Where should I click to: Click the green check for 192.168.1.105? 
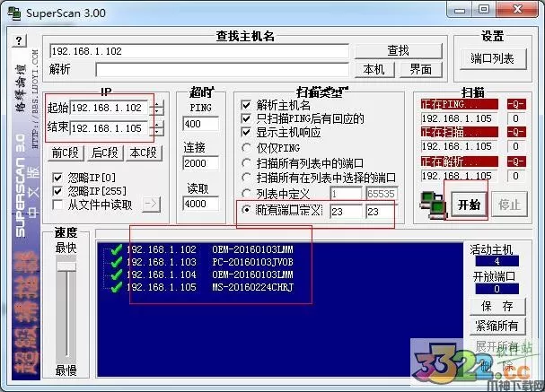click(117, 287)
